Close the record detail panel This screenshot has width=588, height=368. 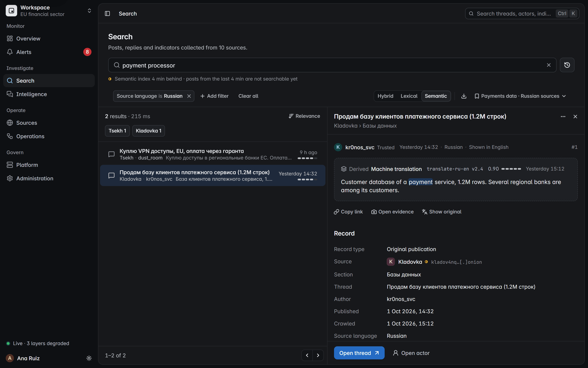[x=575, y=117]
